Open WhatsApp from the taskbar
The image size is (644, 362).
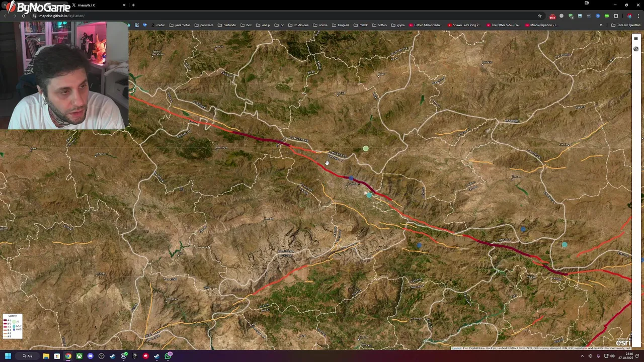168,356
